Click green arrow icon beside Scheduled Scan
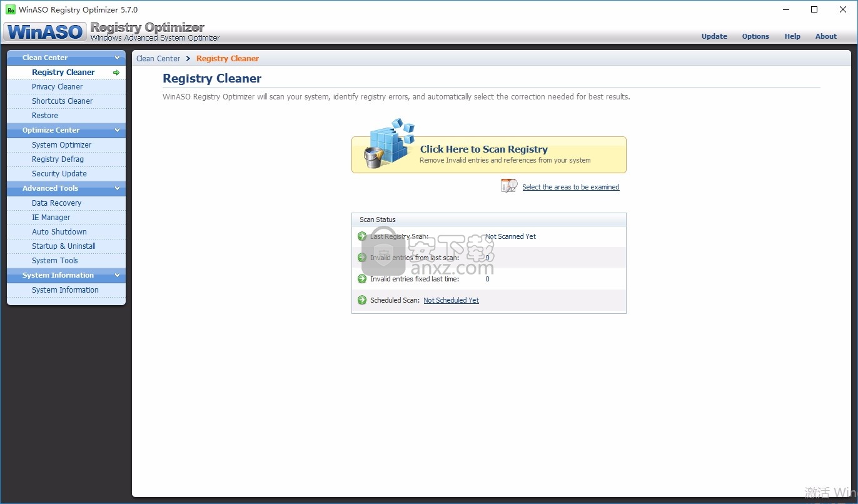This screenshot has width=858, height=504. pyautogui.click(x=362, y=300)
